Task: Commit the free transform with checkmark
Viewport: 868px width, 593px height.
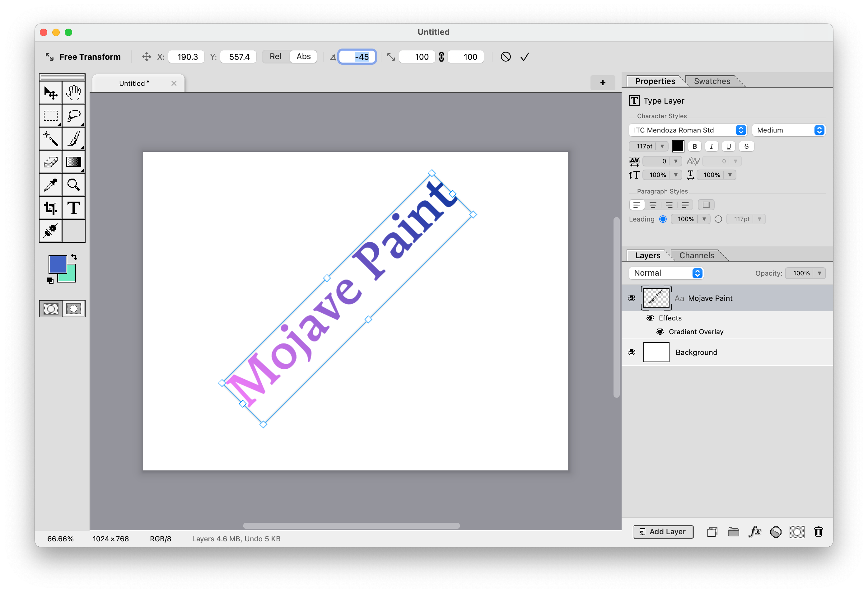Action: (x=525, y=57)
